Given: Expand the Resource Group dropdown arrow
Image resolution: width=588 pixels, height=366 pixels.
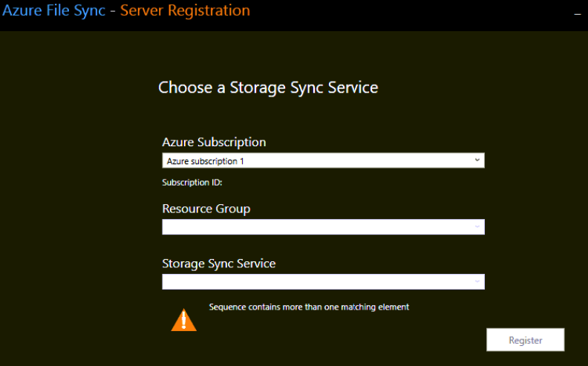Looking at the screenshot, I should pyautogui.click(x=477, y=226).
